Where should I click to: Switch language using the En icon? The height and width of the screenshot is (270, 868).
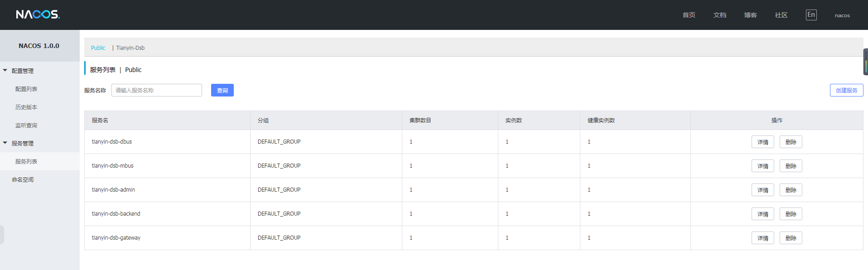click(x=811, y=15)
